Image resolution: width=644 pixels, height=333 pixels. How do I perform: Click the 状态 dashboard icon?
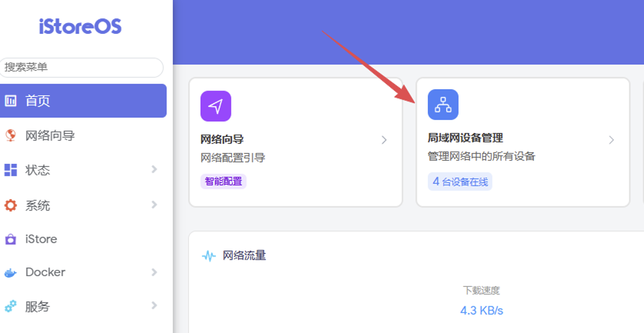(11, 170)
